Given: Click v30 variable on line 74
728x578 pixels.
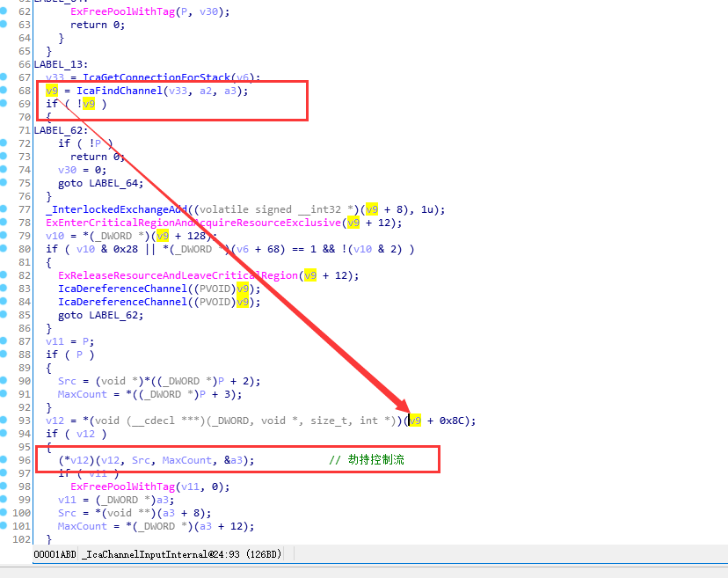Looking at the screenshot, I should click(67, 170).
